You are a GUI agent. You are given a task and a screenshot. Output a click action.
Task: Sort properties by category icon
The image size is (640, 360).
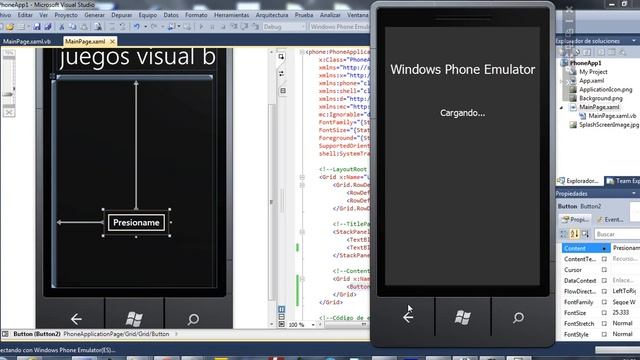pyautogui.click(x=564, y=234)
